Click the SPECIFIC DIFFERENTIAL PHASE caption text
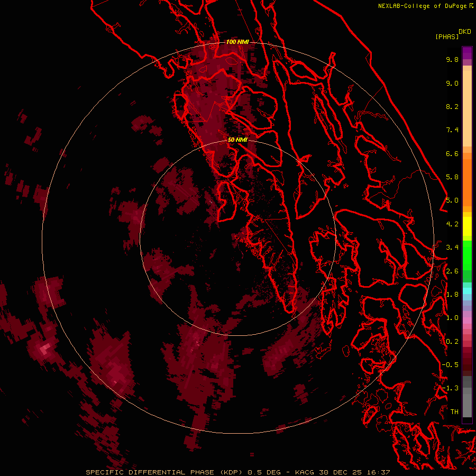The image size is (476, 476). coord(150,472)
